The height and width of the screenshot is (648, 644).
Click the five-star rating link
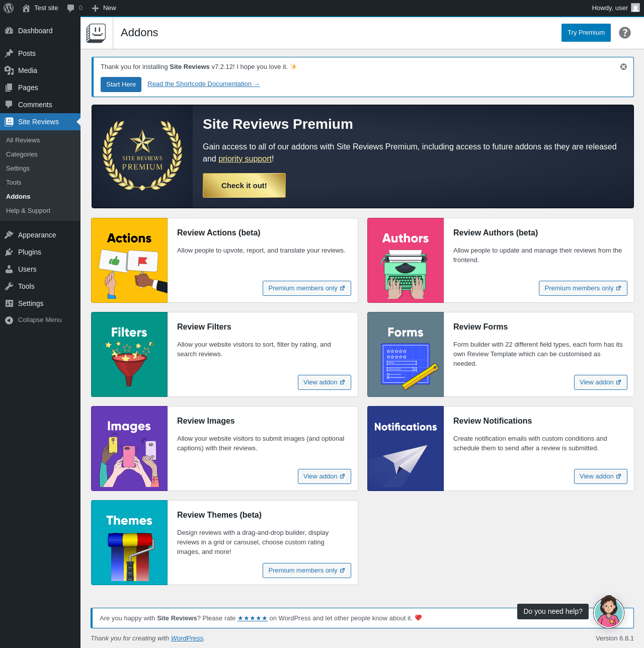(253, 618)
